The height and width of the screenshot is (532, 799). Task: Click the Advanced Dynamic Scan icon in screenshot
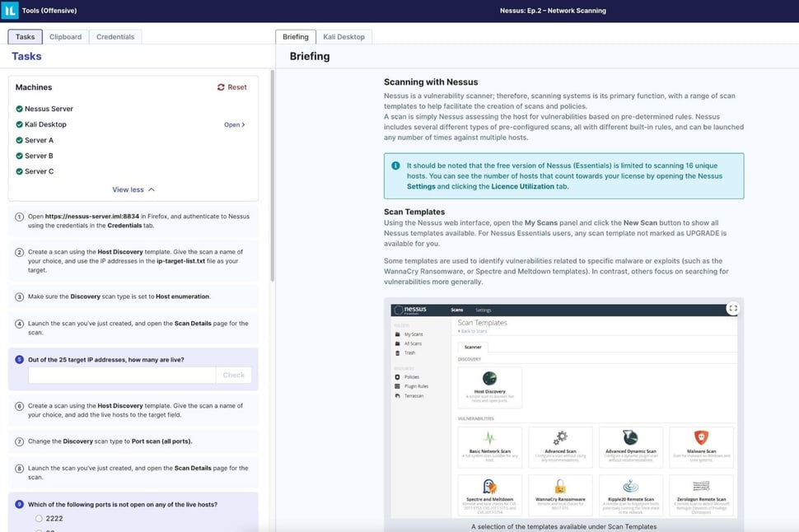(630, 437)
